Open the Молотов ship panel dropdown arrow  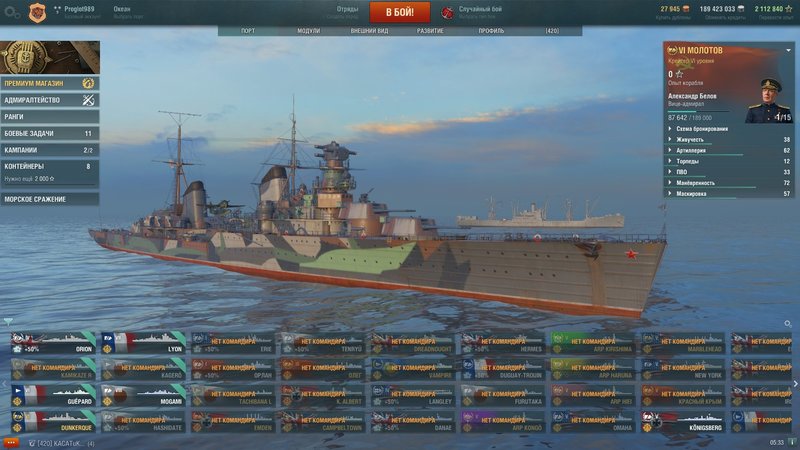788,51
